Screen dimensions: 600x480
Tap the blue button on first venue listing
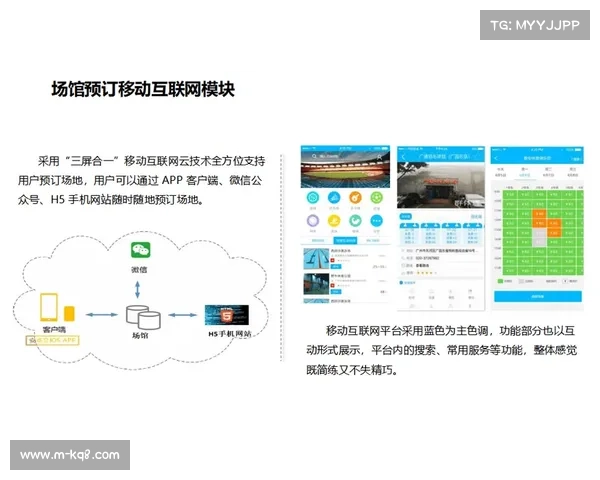(336, 266)
